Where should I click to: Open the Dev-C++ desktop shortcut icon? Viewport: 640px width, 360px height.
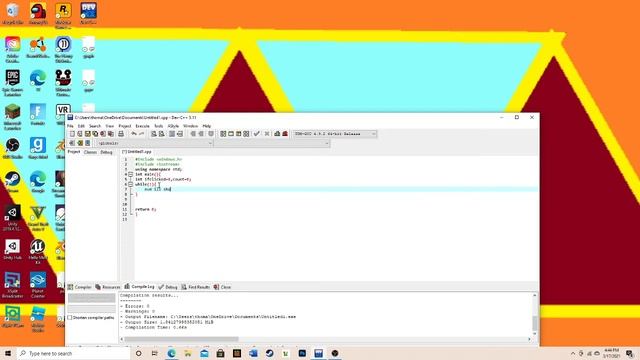[x=88, y=13]
